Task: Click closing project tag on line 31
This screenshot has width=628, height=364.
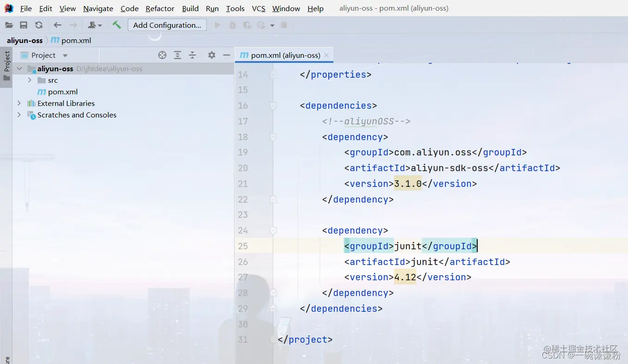Action: click(x=305, y=339)
